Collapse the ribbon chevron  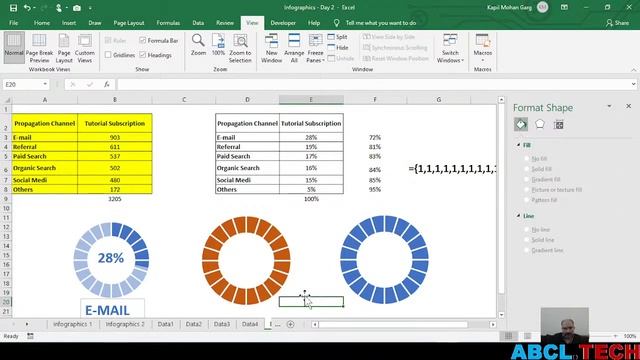633,70
